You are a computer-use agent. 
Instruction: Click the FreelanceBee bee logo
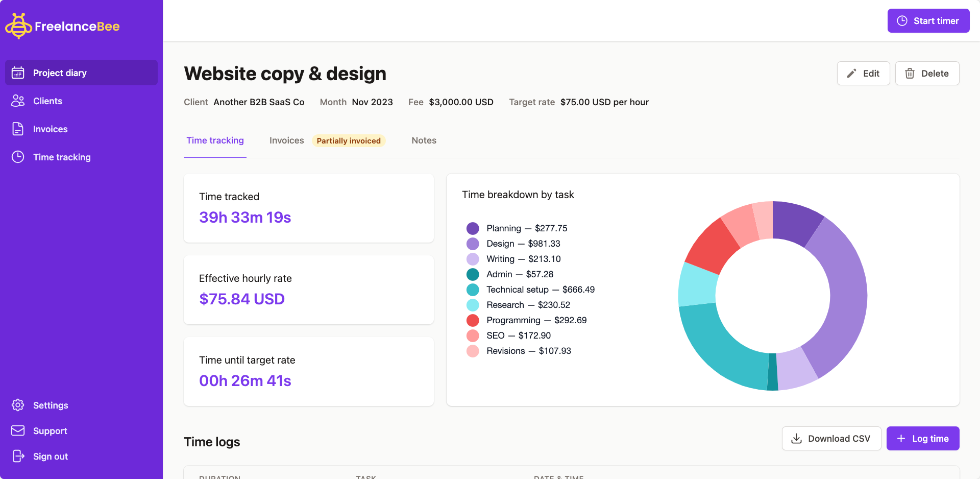click(x=19, y=26)
